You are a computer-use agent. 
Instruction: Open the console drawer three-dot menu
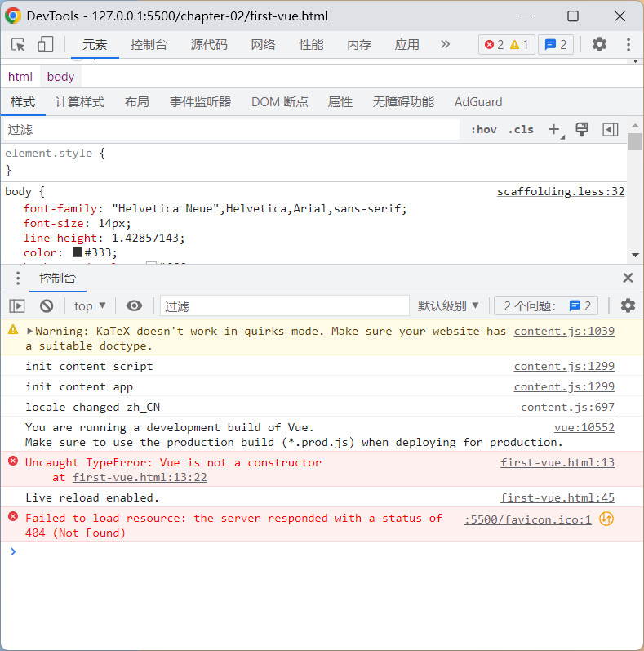tap(17, 279)
